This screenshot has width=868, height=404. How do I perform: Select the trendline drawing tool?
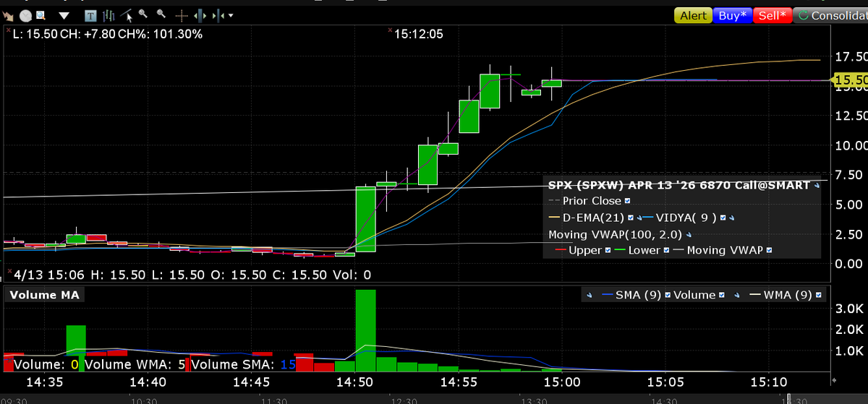tap(126, 15)
